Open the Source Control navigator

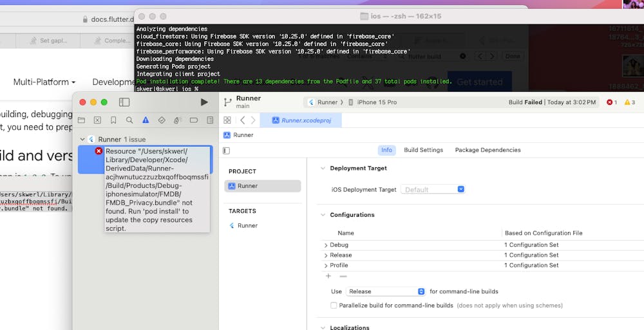97,120
